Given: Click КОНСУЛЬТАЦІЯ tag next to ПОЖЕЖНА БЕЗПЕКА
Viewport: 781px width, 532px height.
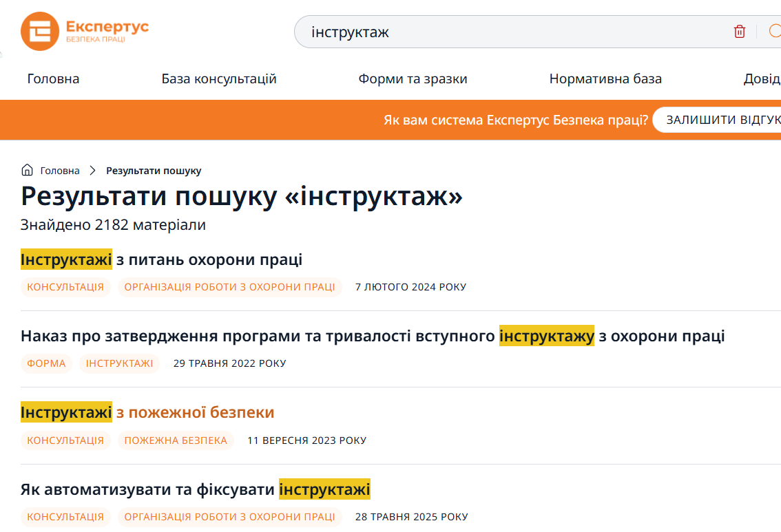Looking at the screenshot, I should tap(65, 440).
